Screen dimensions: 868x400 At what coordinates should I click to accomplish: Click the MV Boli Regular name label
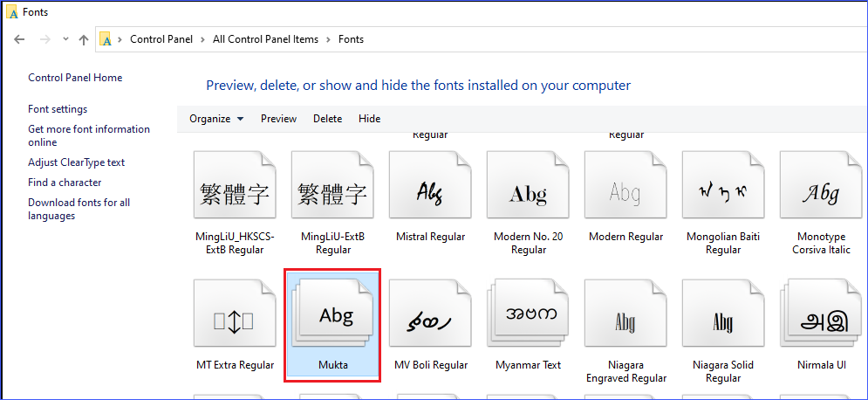[431, 365]
